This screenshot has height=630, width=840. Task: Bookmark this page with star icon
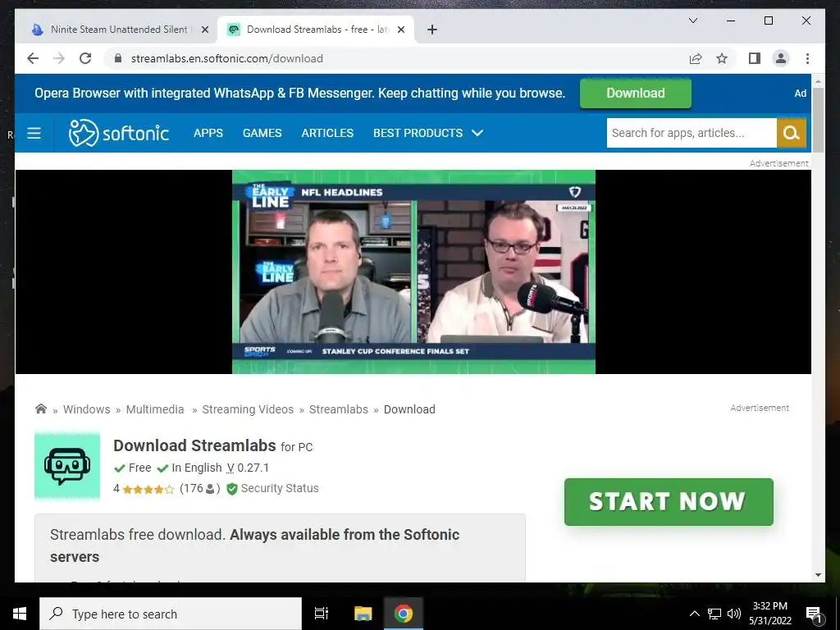pyautogui.click(x=722, y=58)
